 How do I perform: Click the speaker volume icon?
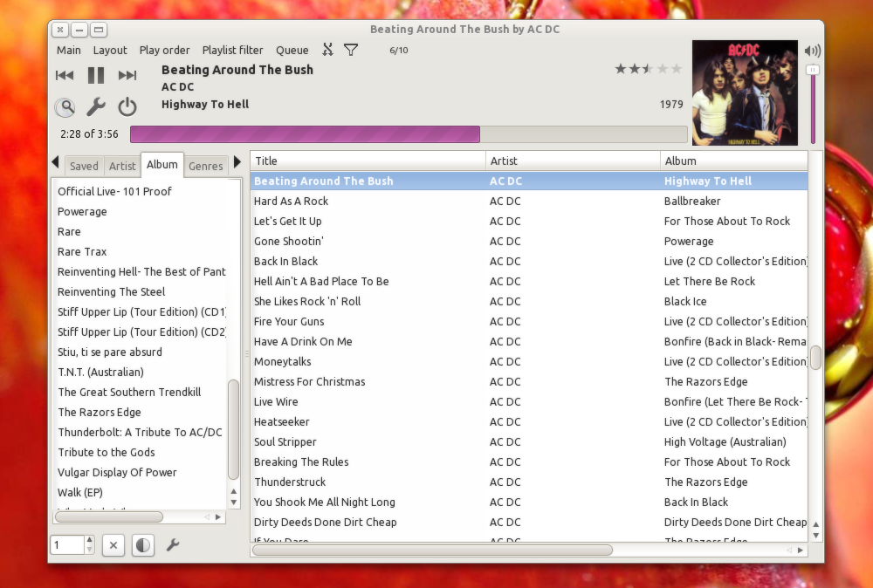[812, 51]
